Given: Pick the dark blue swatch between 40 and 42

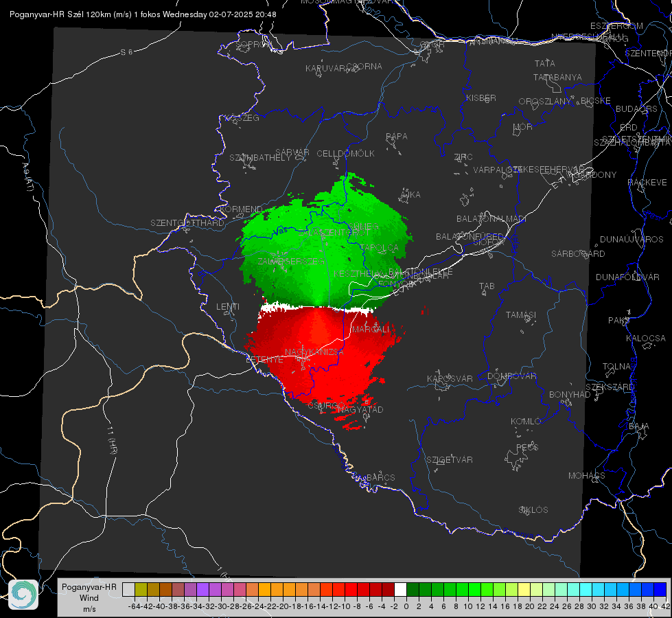Looking at the screenshot, I should coord(660,590).
